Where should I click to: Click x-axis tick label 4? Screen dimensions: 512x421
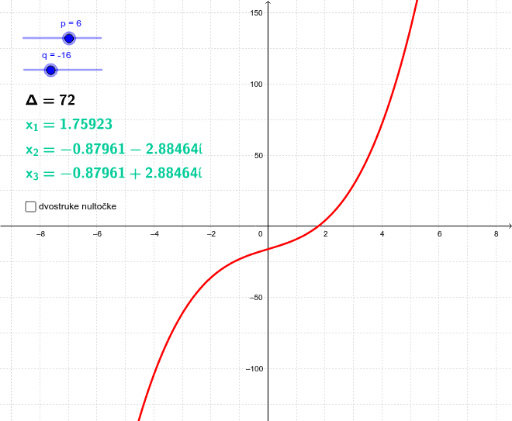382,234
